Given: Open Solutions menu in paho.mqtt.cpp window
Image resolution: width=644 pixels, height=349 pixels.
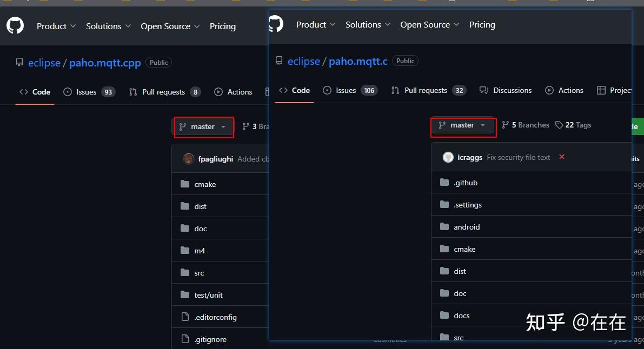Looking at the screenshot, I should coord(109,26).
